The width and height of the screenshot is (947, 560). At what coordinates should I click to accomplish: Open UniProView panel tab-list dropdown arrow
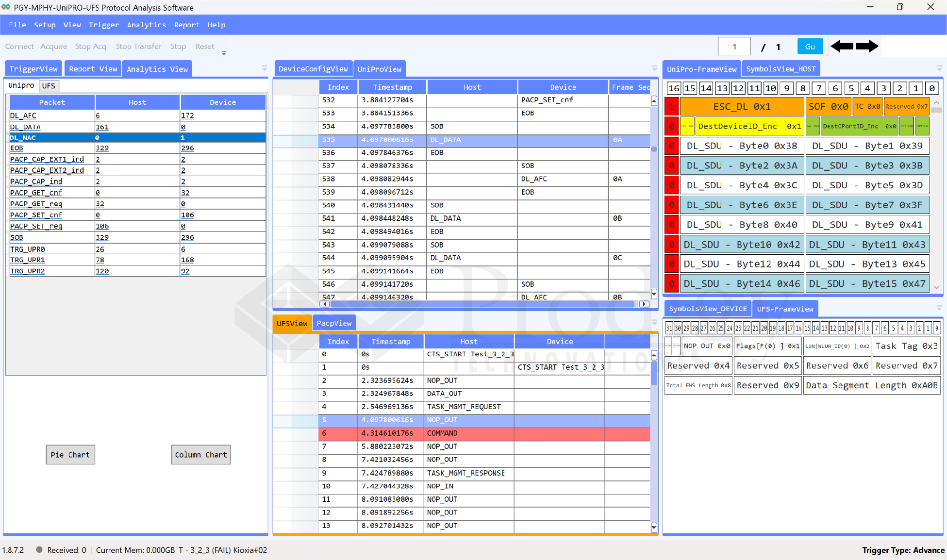(654, 68)
